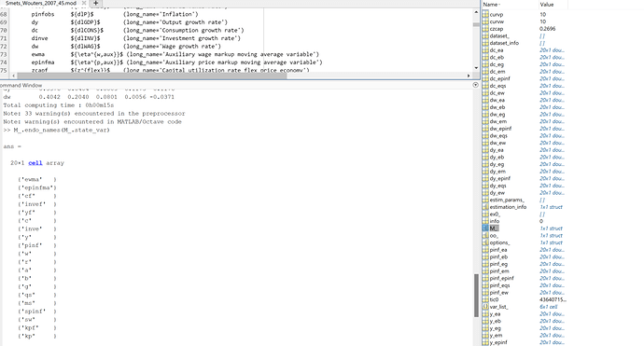Click the variable icon beside dy_eb
Viewport: 644px width, 346px height.
click(x=485, y=158)
